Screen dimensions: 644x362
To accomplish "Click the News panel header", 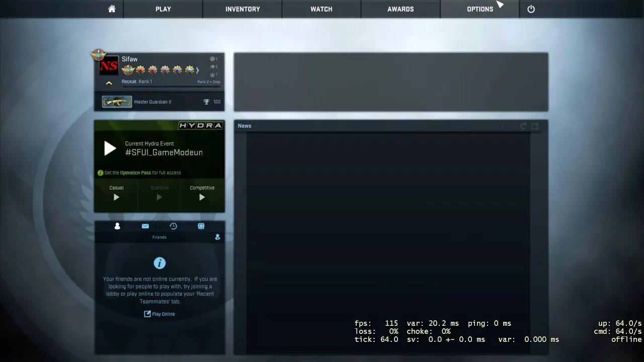I will point(391,126).
